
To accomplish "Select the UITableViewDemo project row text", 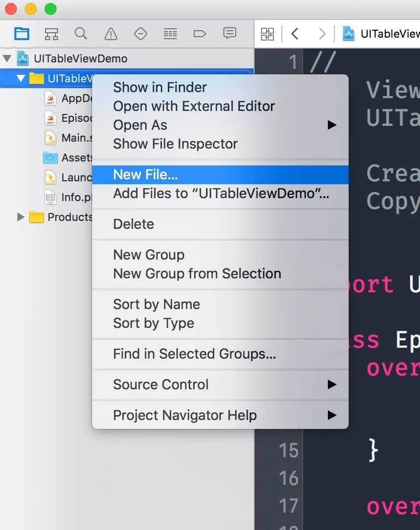I will (80, 58).
